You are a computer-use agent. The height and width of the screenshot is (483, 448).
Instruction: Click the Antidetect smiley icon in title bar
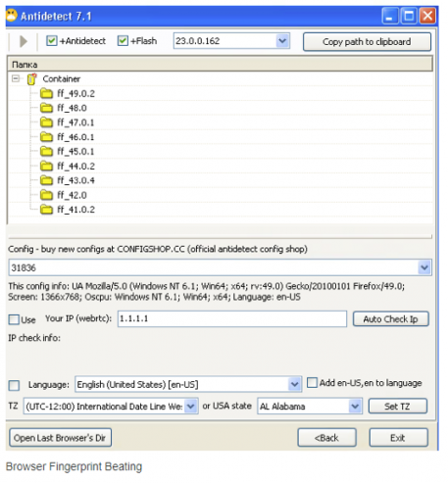pos(12,16)
